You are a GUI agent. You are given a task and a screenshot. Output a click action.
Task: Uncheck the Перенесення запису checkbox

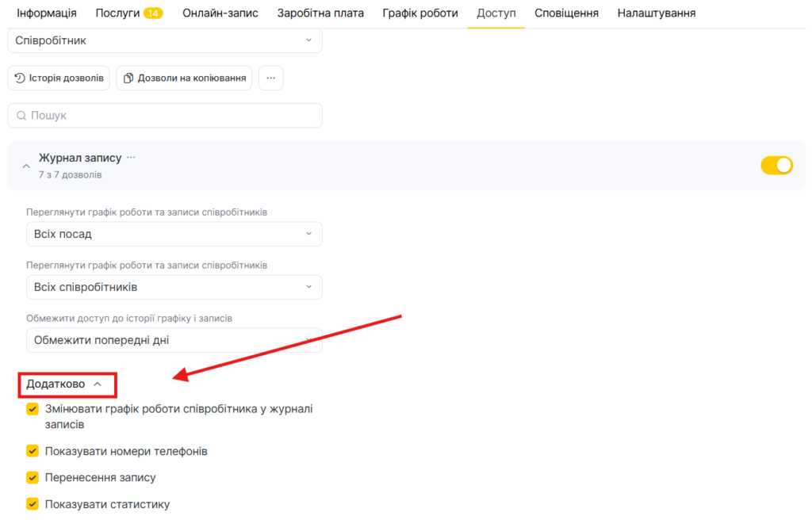click(33, 477)
